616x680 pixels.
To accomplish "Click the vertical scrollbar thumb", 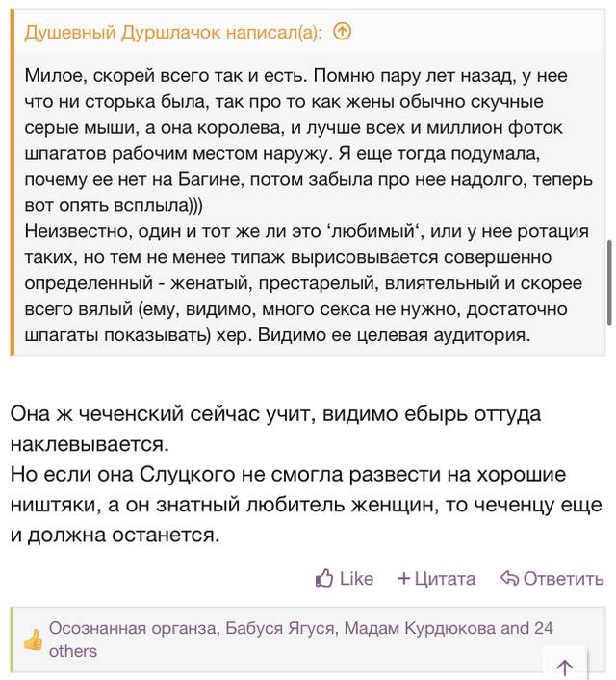I will [609, 282].
